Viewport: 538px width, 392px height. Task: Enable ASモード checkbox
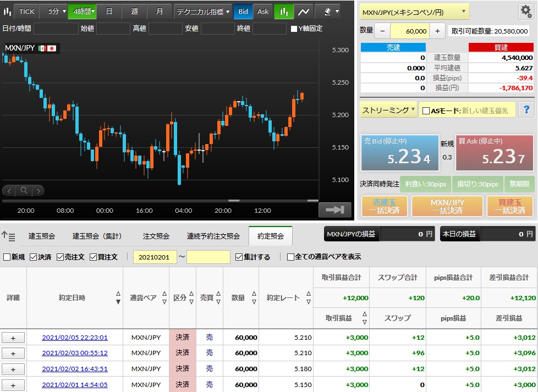coord(426,111)
